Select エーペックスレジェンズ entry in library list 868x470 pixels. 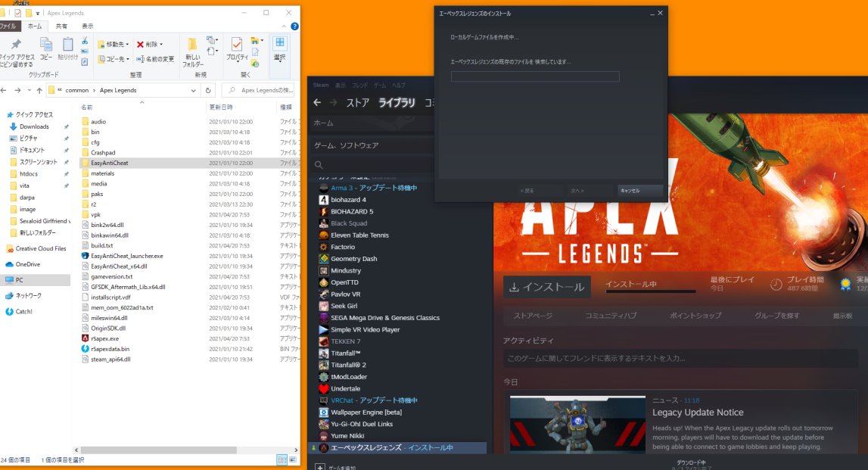(397, 447)
